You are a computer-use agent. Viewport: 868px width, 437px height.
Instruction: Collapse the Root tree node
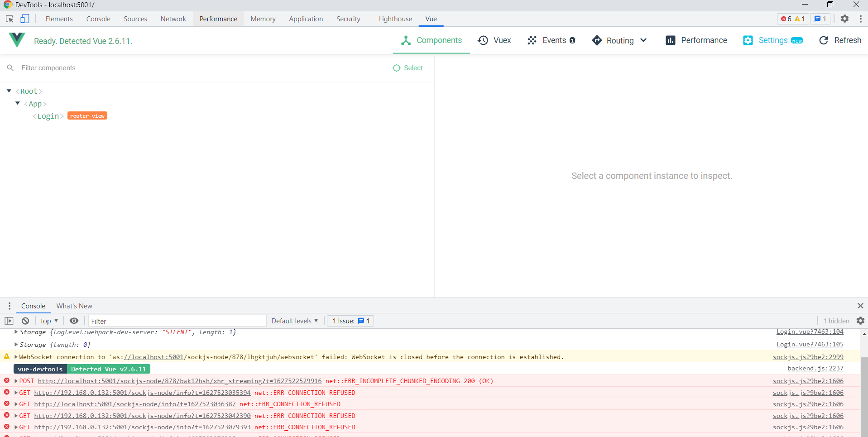(x=9, y=91)
